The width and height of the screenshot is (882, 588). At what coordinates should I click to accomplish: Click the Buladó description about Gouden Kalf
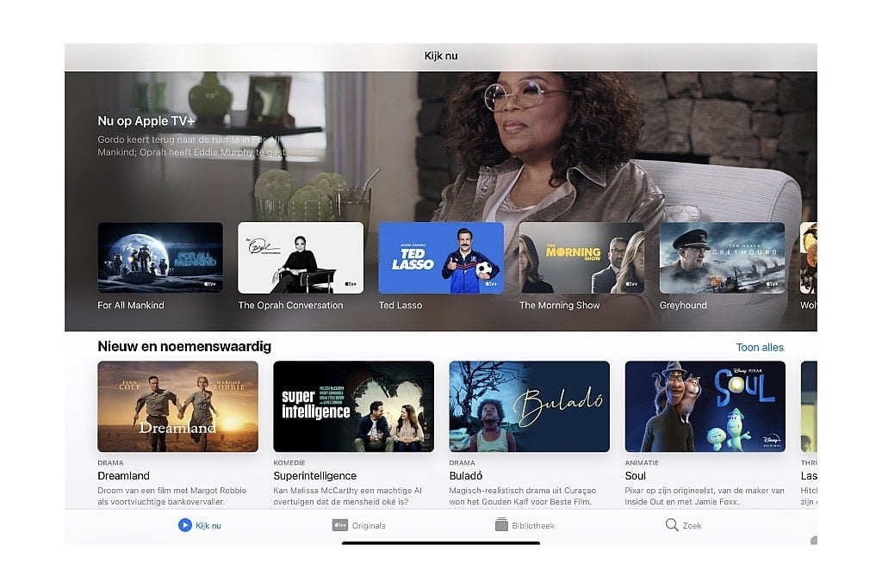tap(523, 496)
